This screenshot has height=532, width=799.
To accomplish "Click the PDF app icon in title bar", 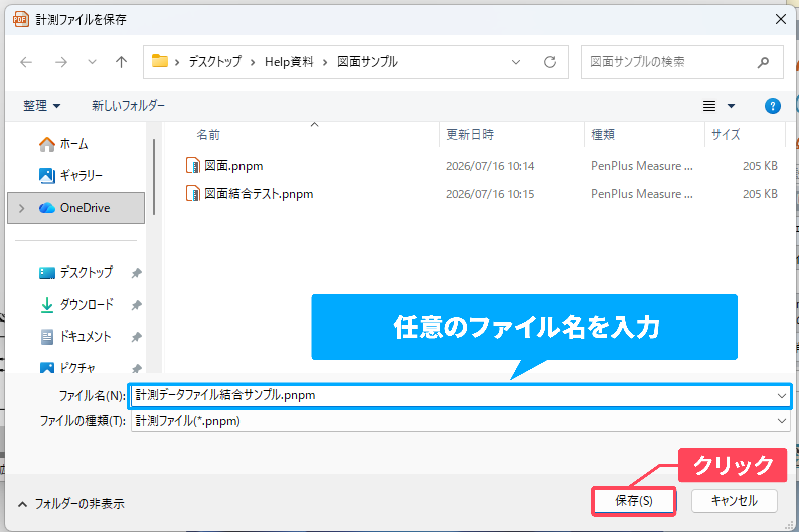I will (20, 19).
